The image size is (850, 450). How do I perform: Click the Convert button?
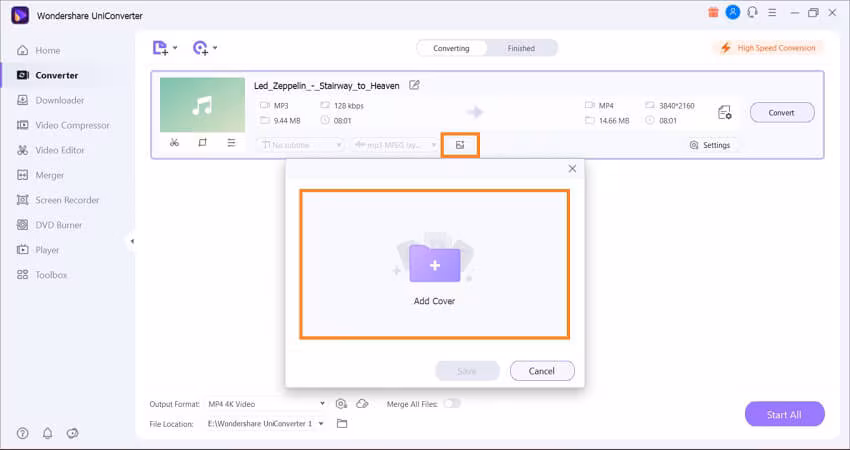click(x=782, y=113)
